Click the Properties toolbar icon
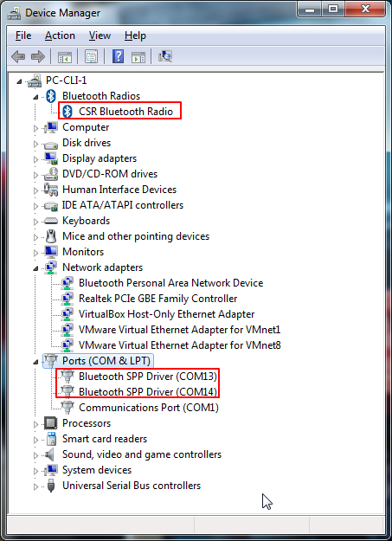The width and height of the screenshot is (392, 541). pyautogui.click(x=92, y=56)
